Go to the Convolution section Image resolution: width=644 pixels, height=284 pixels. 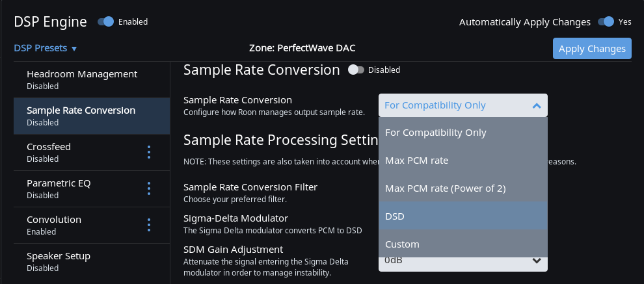(x=54, y=225)
